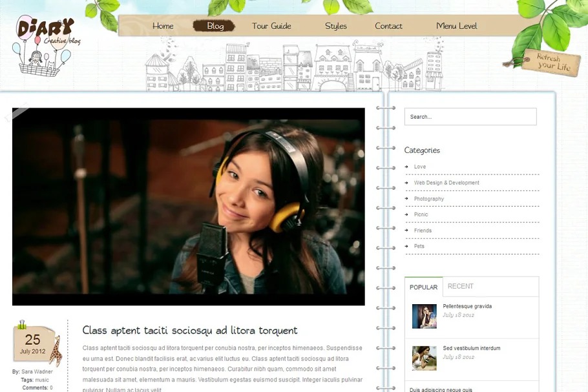
Task: Open the Picnic category
Action: point(421,214)
